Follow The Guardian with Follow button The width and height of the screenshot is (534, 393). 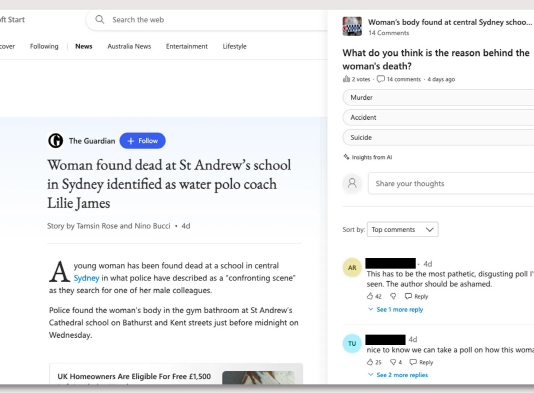[143, 141]
